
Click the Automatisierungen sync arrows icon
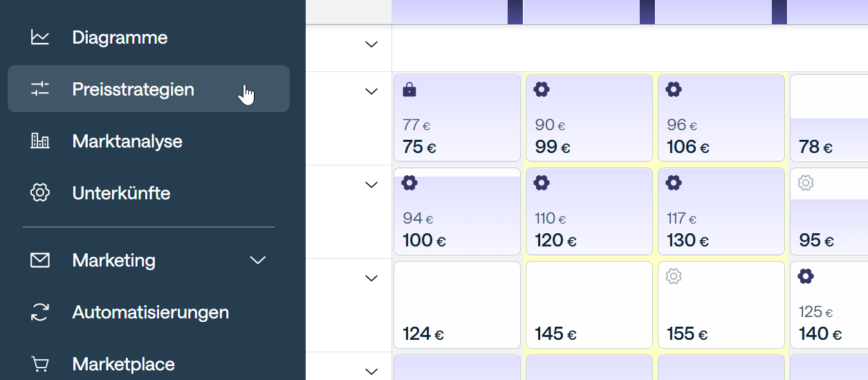click(40, 312)
